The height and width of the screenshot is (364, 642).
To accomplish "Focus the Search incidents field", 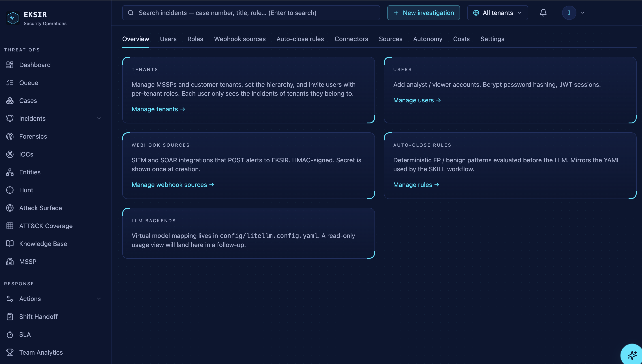I will 251,13.
